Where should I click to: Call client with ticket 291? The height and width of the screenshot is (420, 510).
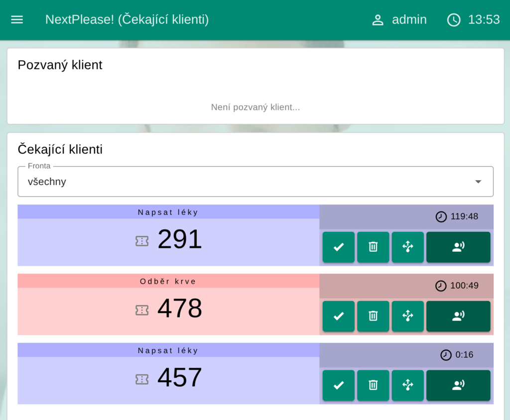[x=458, y=247]
